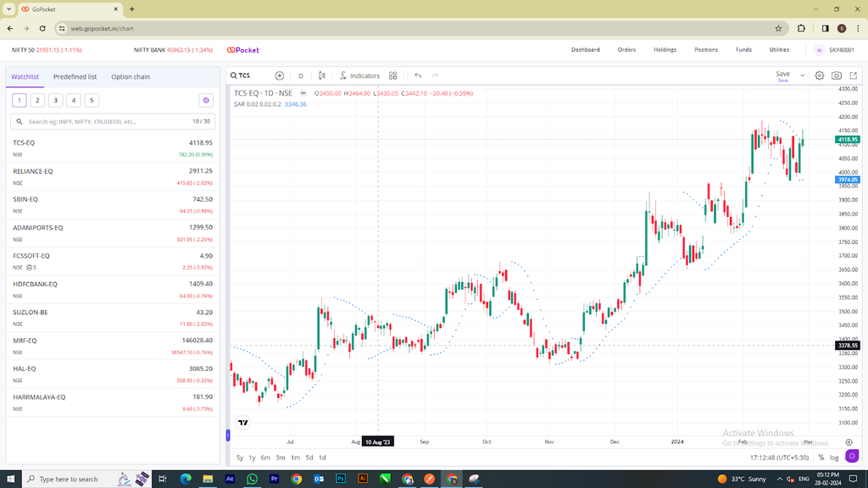Toggle the log scale on the chart
868x488 pixels.
click(834, 457)
